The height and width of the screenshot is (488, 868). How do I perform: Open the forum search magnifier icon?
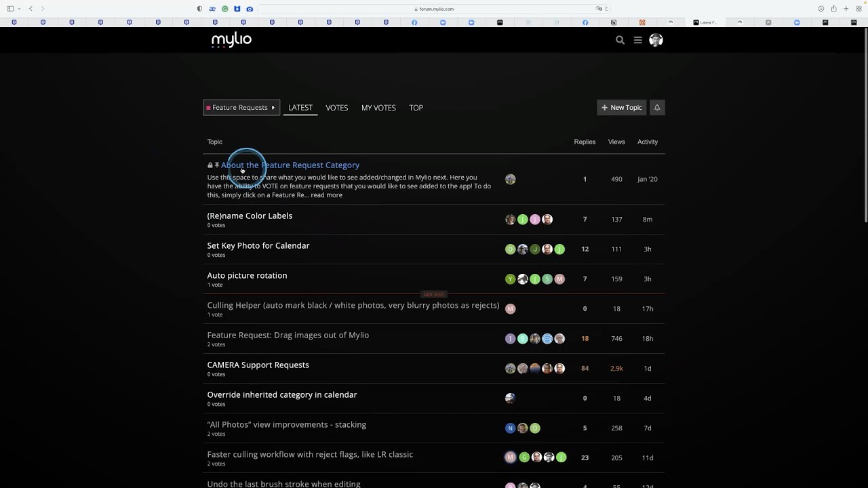point(620,40)
